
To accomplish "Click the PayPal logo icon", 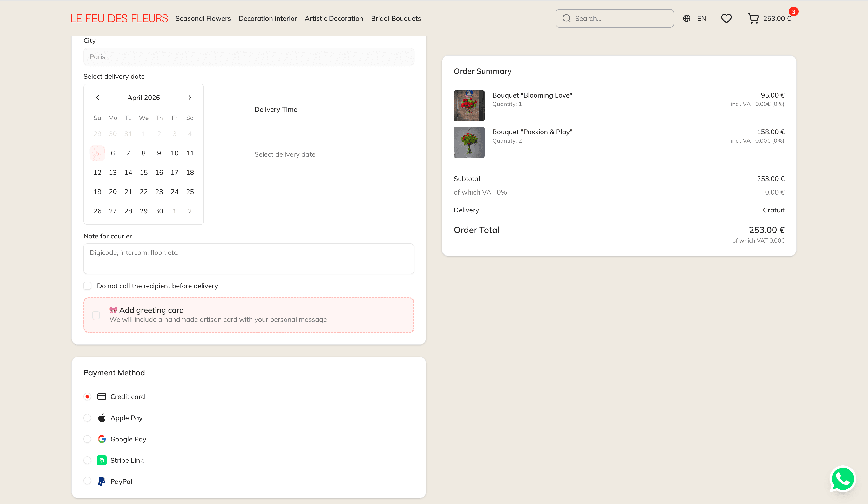I will [102, 482].
